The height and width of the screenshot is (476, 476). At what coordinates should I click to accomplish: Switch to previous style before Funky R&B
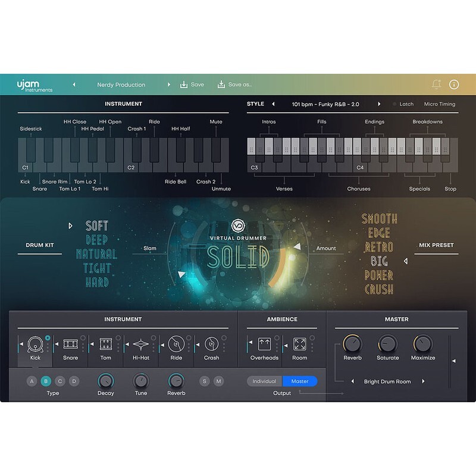pos(273,104)
